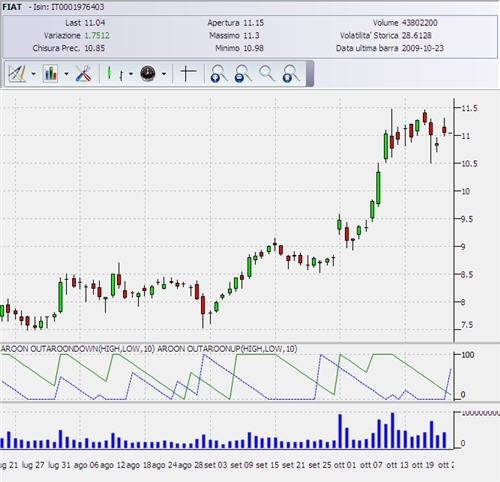500x482 pixels.
Task: Click the toolbar overflow handle at right end
Action: [310, 73]
